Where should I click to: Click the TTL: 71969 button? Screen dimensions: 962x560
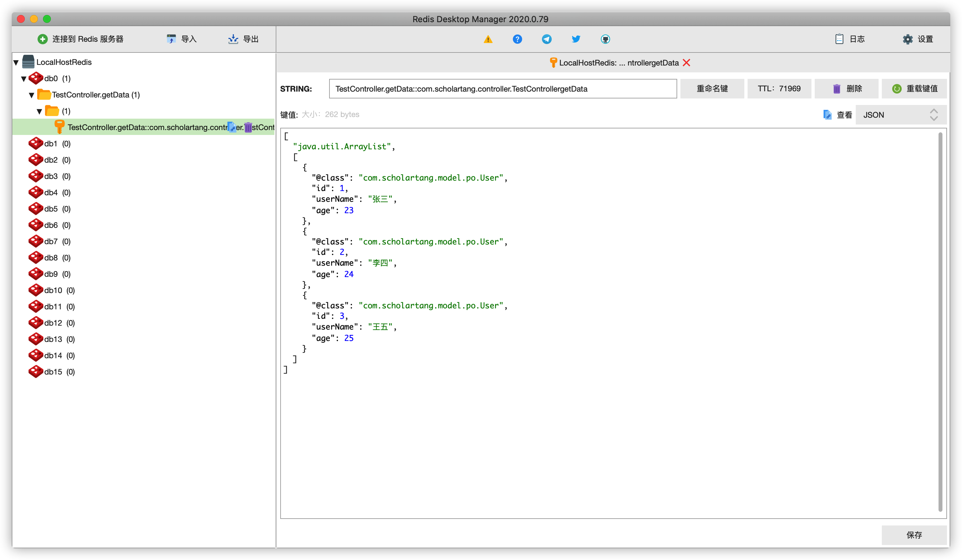tap(779, 89)
